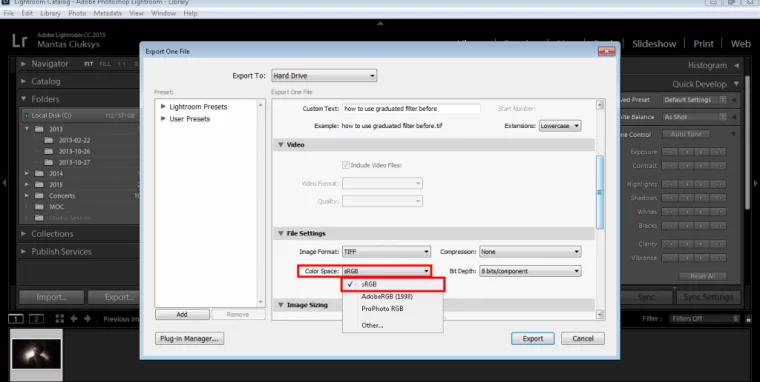
Task: Expand the Navigator panel
Action: pyautogui.click(x=23, y=64)
